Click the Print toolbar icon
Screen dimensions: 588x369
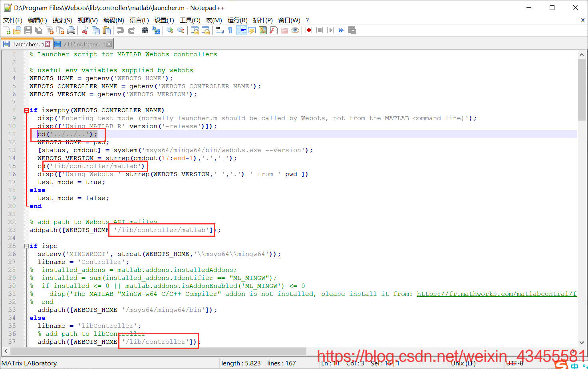(x=71, y=30)
